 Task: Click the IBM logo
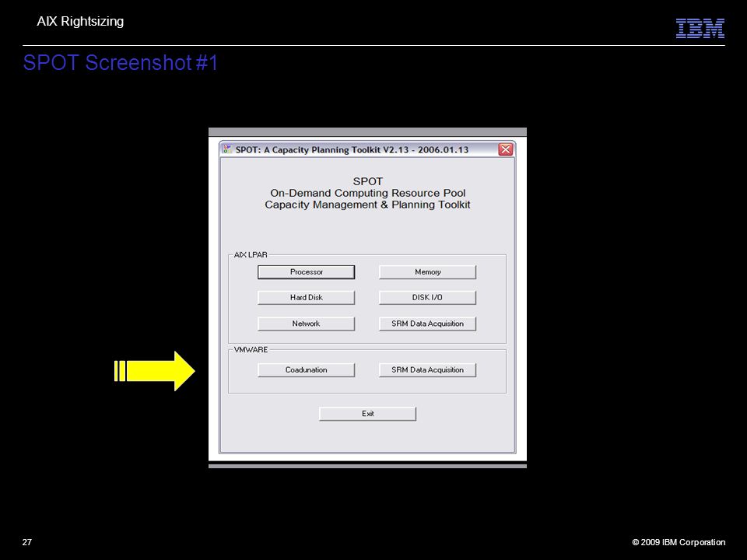point(700,28)
